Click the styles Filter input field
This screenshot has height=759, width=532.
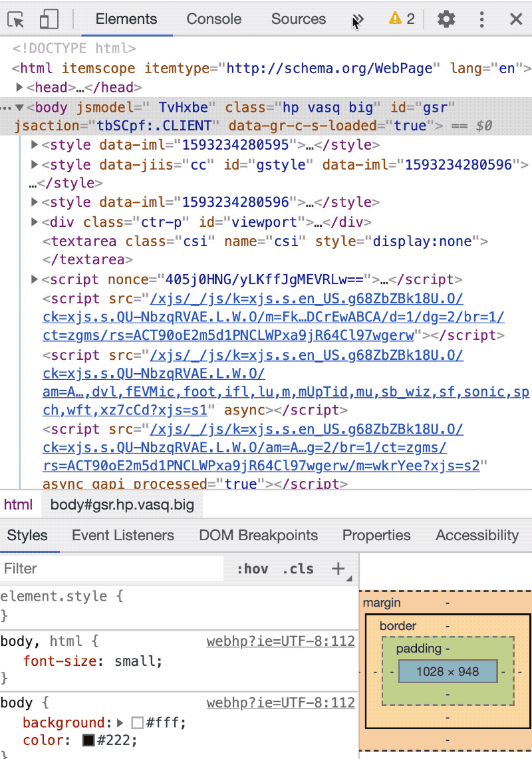(x=110, y=569)
